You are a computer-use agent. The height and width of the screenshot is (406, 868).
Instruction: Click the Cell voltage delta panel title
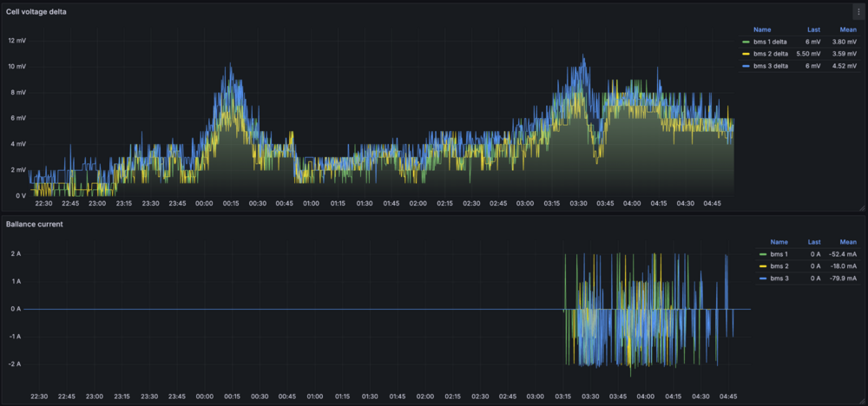pos(36,11)
